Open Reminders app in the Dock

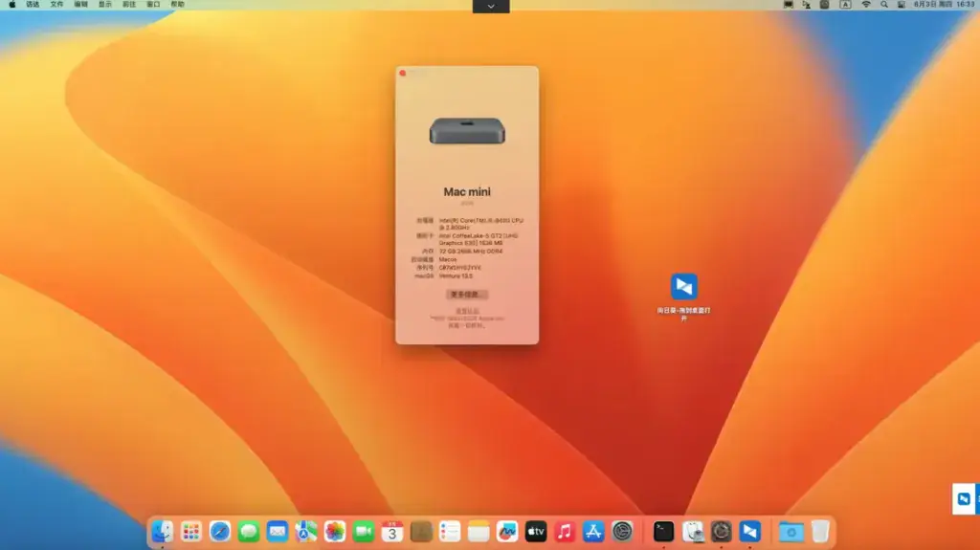(450, 531)
